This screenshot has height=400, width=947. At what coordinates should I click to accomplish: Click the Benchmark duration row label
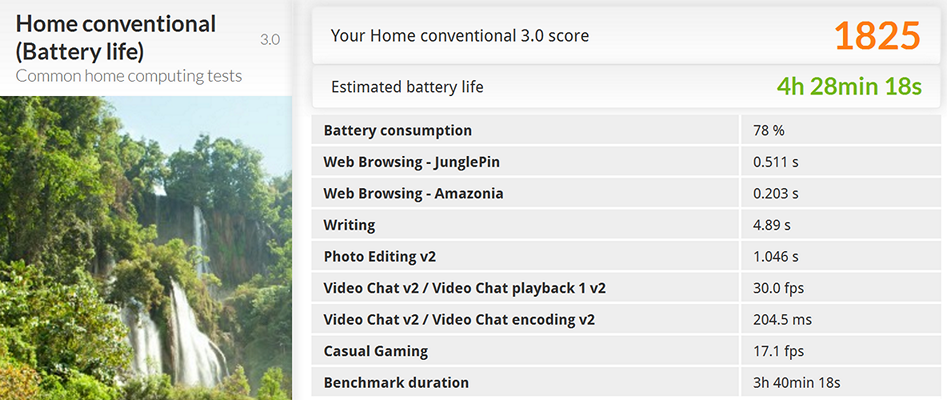(396, 382)
